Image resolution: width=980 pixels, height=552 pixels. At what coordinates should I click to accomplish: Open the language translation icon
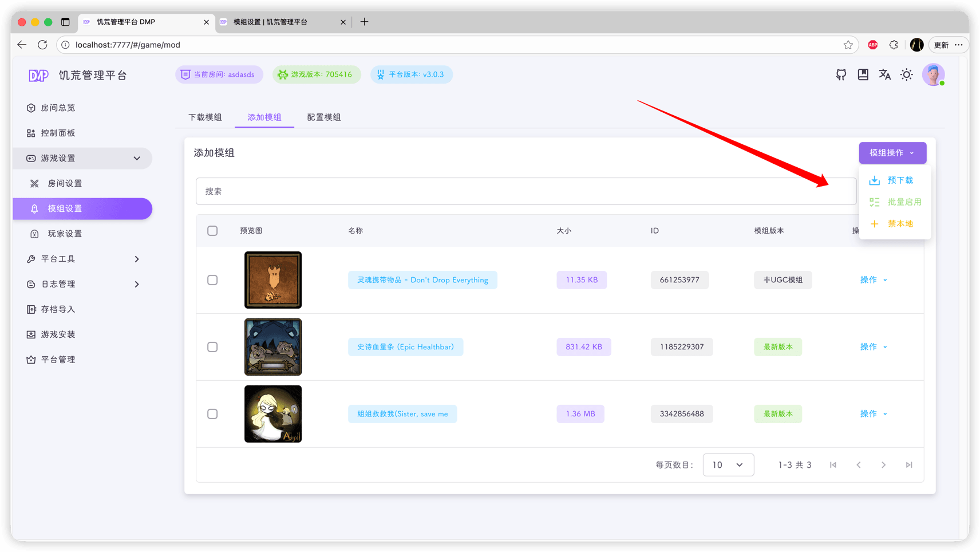[884, 74]
